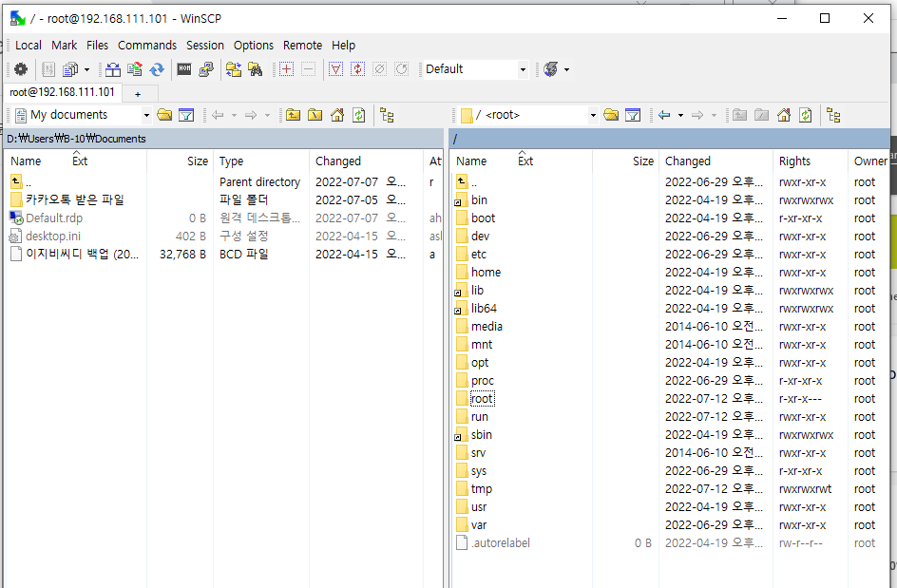Select the etc folder in remote panel

tap(479, 254)
